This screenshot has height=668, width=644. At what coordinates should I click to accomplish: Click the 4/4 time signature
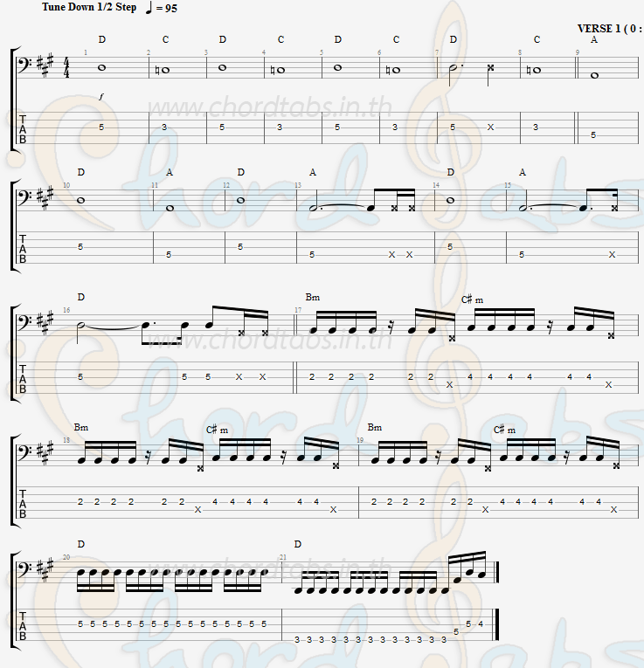pyautogui.click(x=66, y=68)
